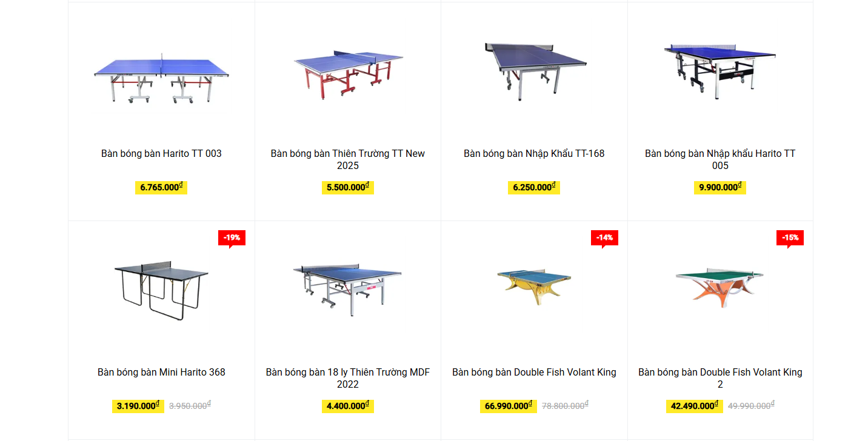Open Thiên Trường TT New 2025 image
This screenshot has height=441, width=868.
[348, 73]
